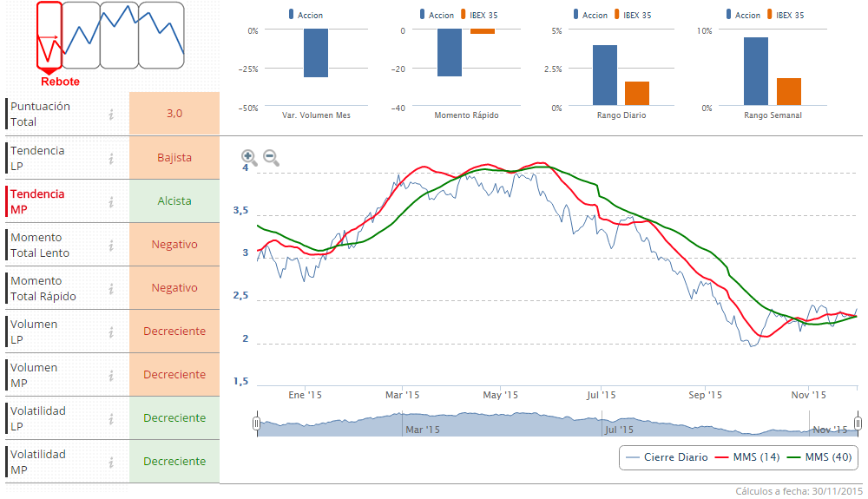Image resolution: width=868 pixels, height=499 pixels.
Task: Click info icon for Momento Total Rápido
Action: (111, 288)
